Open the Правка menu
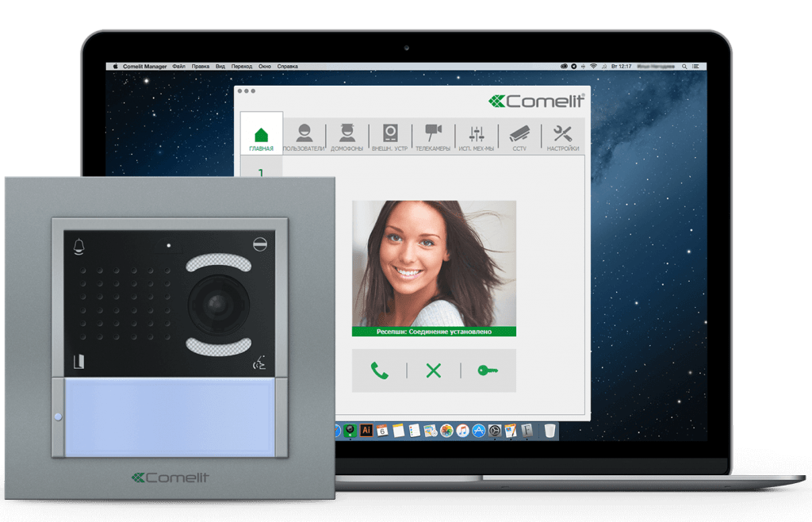The width and height of the screenshot is (812, 522). (201, 67)
